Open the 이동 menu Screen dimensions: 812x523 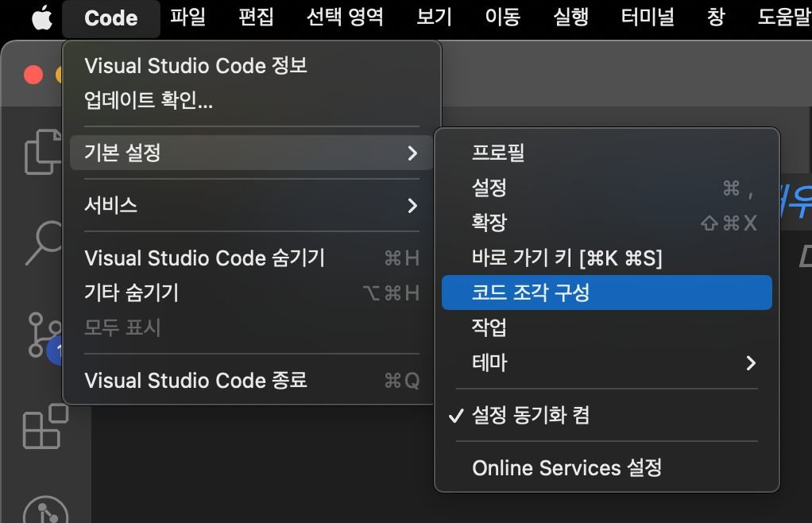(502, 17)
